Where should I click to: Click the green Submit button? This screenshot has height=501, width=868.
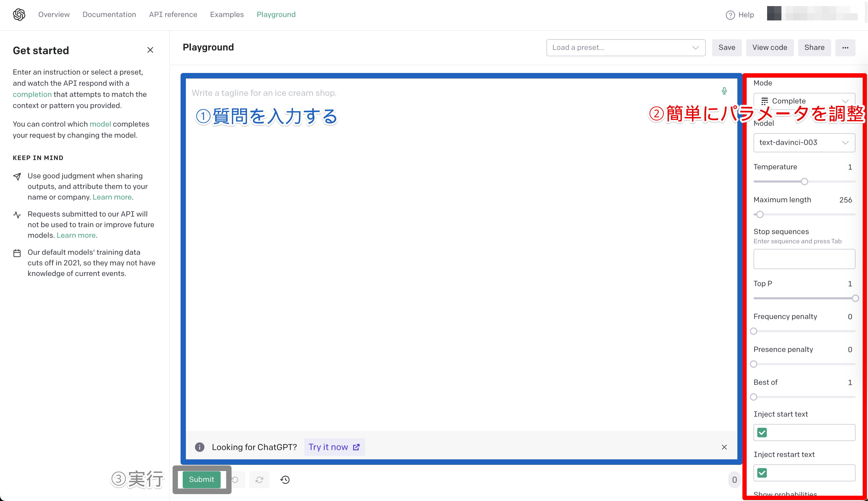[201, 479]
